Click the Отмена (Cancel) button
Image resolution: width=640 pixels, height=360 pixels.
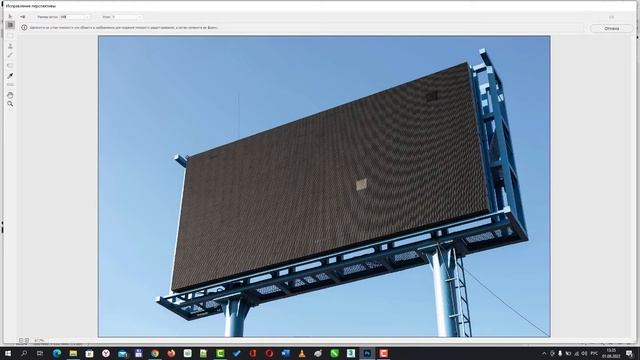(x=611, y=28)
